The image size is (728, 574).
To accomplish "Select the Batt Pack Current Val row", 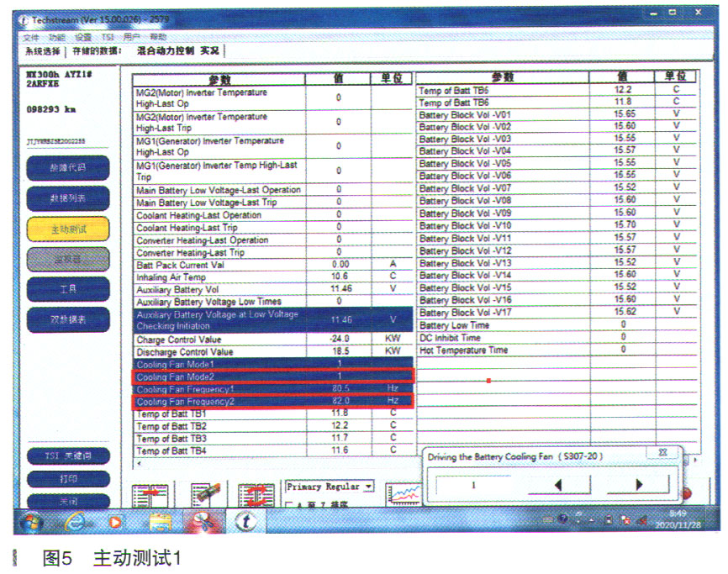I will pos(273,265).
